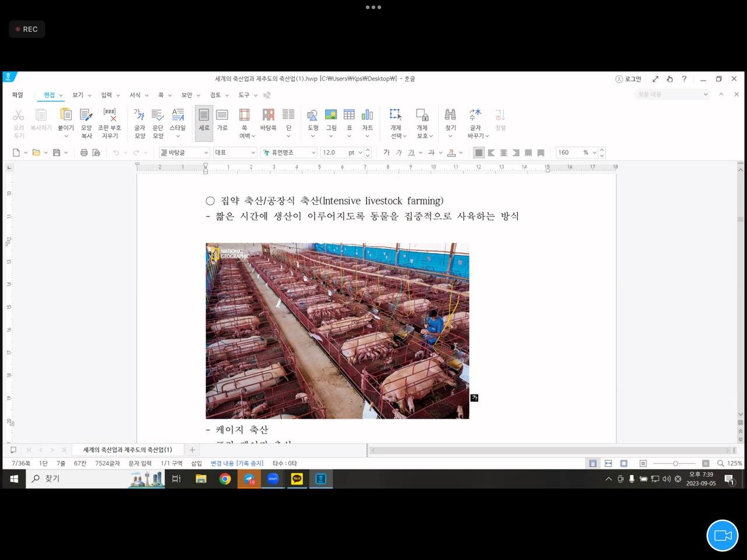
Task: Expand the 붙이기 dropdown arrow
Action: 66,136
